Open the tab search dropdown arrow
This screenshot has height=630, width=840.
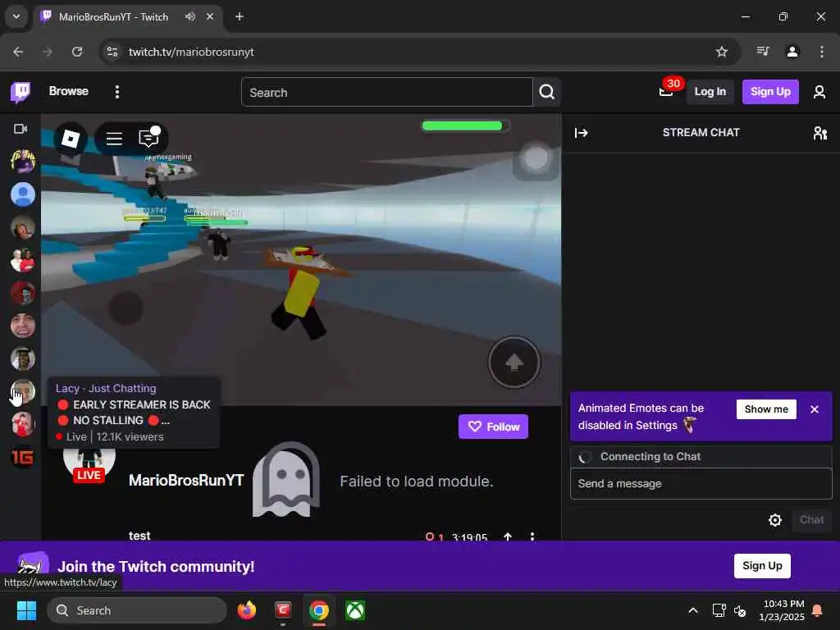[16, 16]
